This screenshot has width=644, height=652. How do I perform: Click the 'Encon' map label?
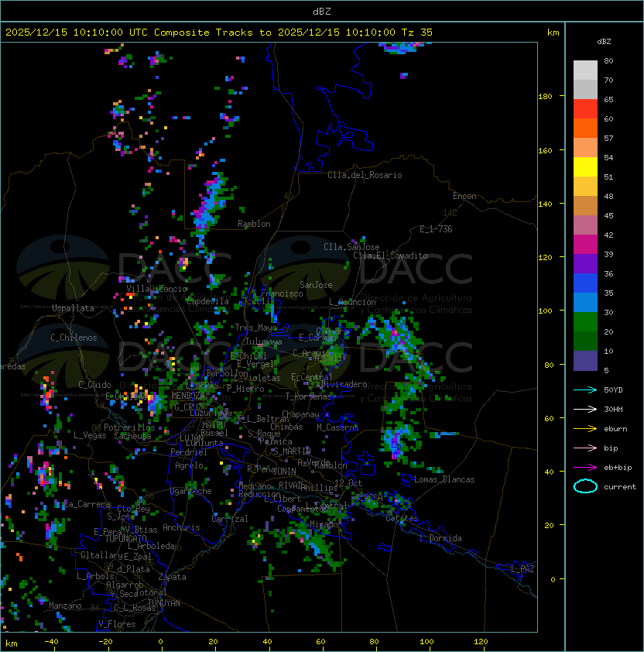[464, 196]
